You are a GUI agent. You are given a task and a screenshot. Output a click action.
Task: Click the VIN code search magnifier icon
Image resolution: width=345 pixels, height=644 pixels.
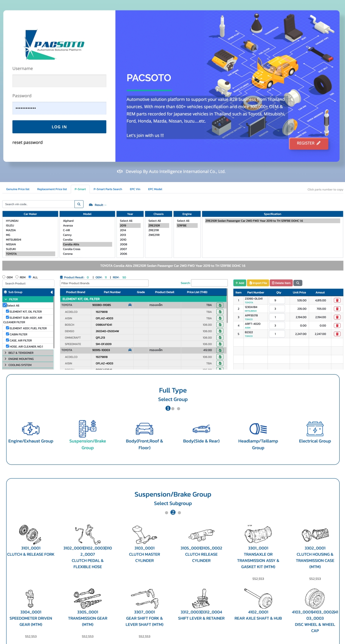point(79,204)
